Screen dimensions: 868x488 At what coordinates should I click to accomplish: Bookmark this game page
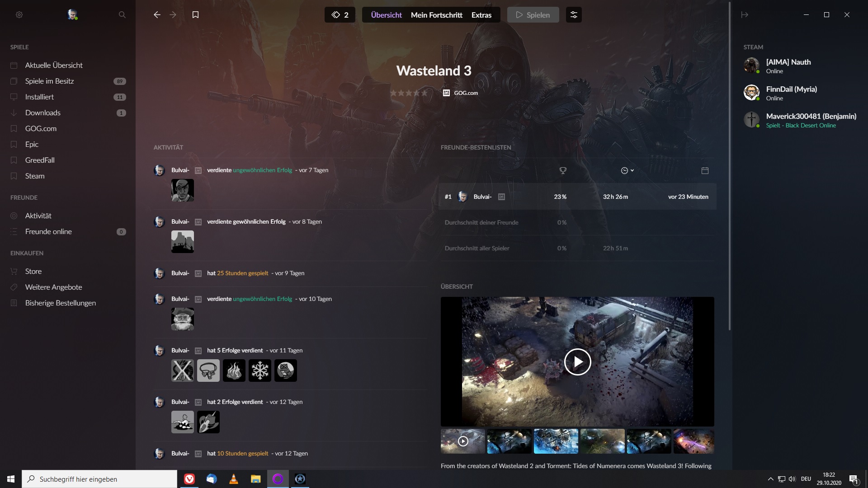pyautogui.click(x=195, y=15)
